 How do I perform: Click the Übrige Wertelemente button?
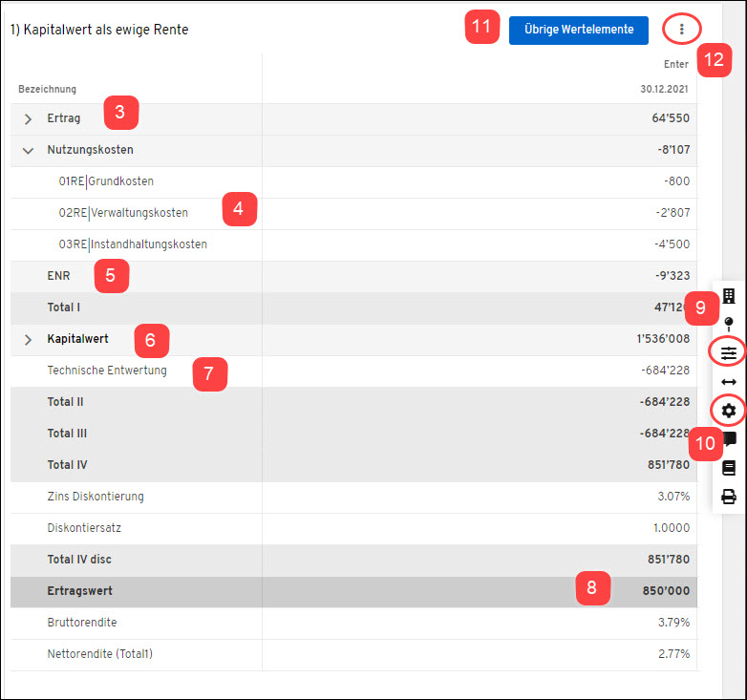point(579,30)
